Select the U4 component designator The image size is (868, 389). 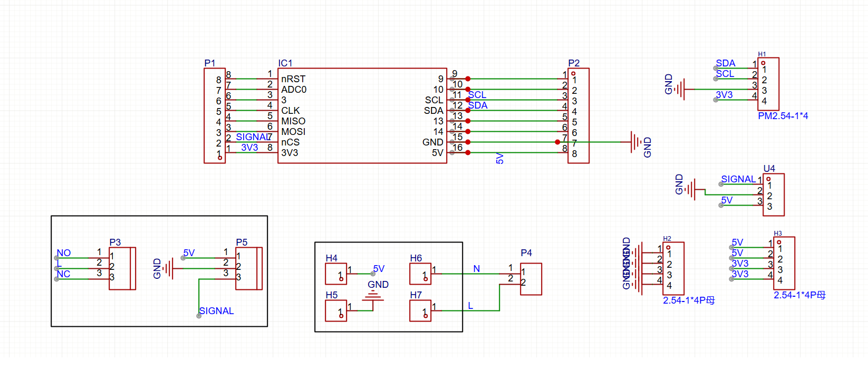point(769,169)
